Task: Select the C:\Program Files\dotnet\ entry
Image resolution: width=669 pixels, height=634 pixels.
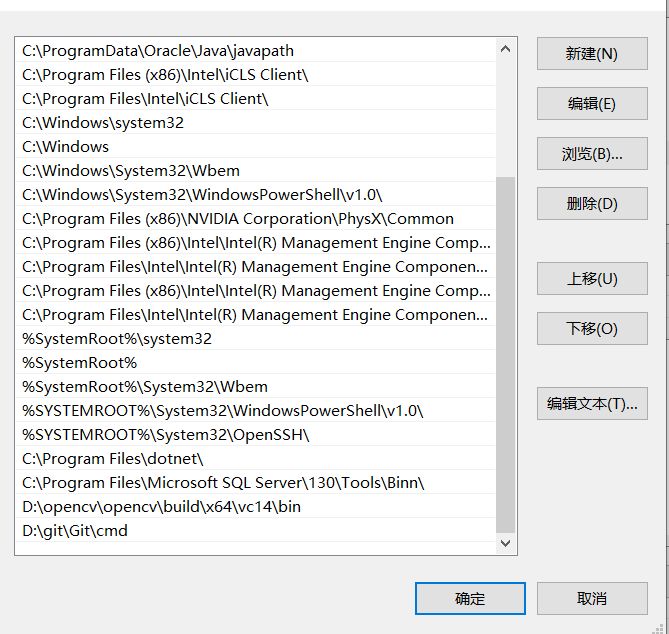Action: (x=256, y=459)
